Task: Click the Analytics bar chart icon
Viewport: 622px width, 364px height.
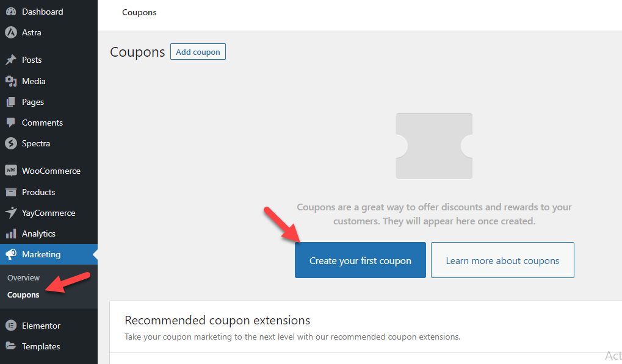Action: (x=11, y=234)
